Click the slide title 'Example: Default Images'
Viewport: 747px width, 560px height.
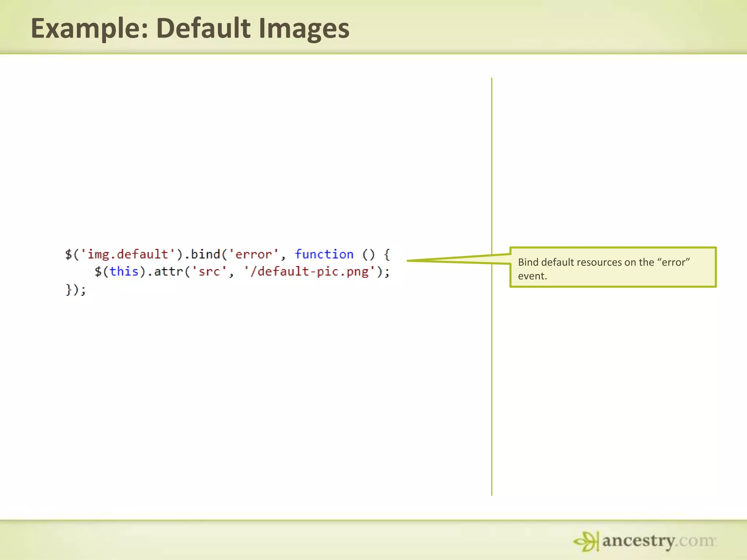[x=190, y=28]
